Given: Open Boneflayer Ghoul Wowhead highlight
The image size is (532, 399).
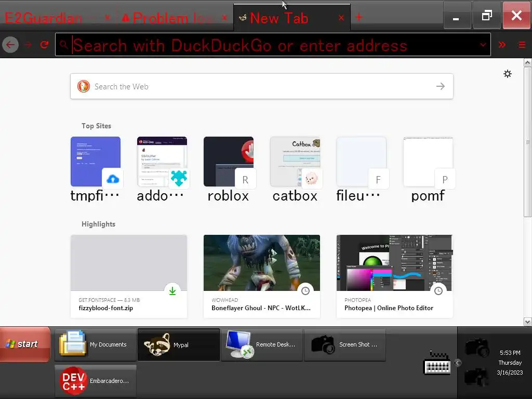Looking at the screenshot, I should 262,276.
